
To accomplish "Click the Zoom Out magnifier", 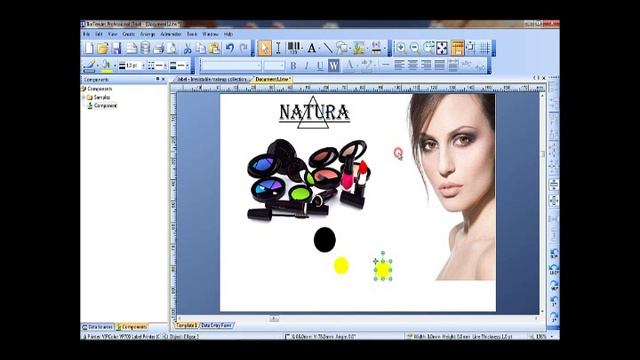I will click(x=415, y=48).
